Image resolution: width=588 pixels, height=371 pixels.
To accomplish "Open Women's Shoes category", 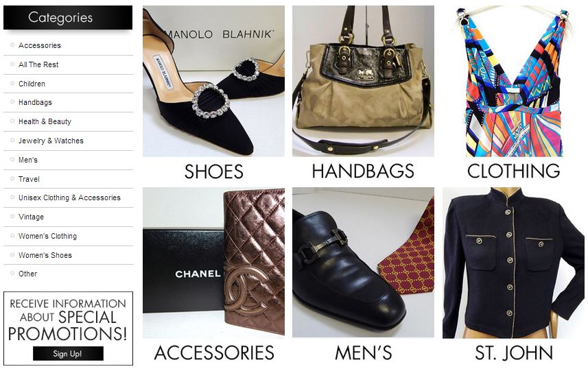I will [45, 255].
